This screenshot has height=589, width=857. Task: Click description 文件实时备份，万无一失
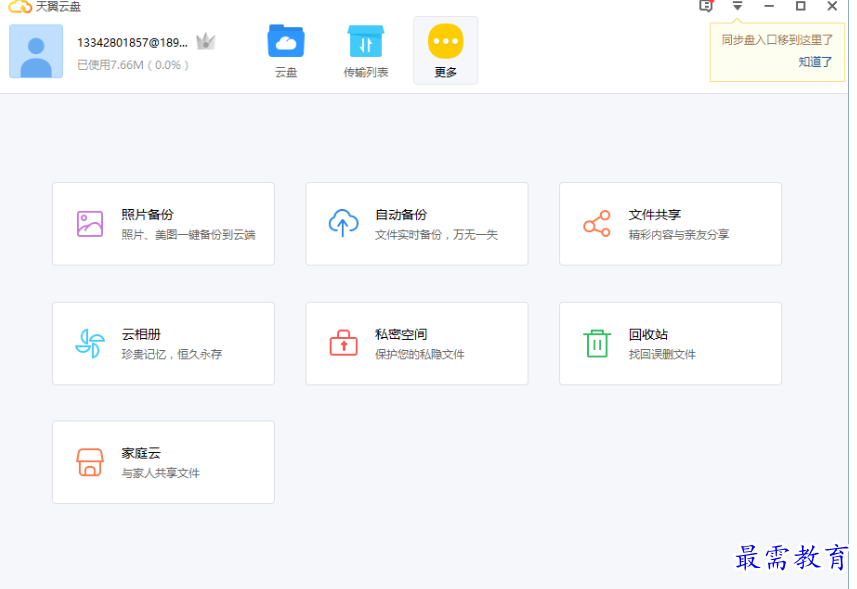pyautogui.click(x=436, y=235)
